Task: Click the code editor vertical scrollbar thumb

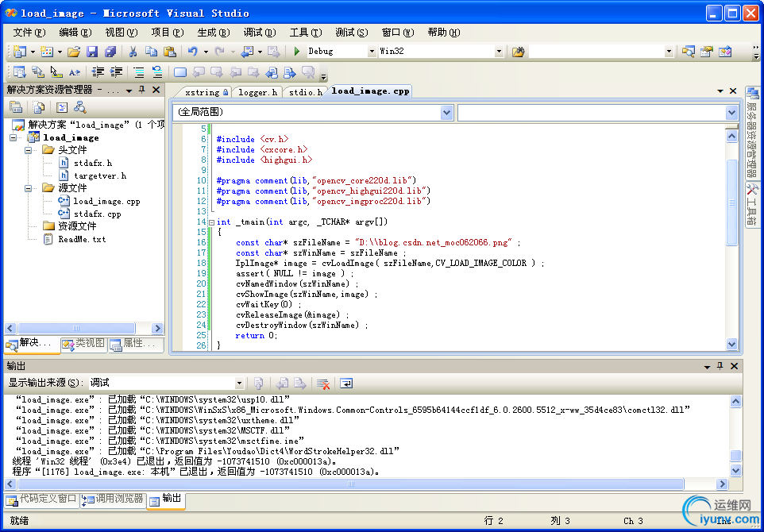Action: point(732,202)
